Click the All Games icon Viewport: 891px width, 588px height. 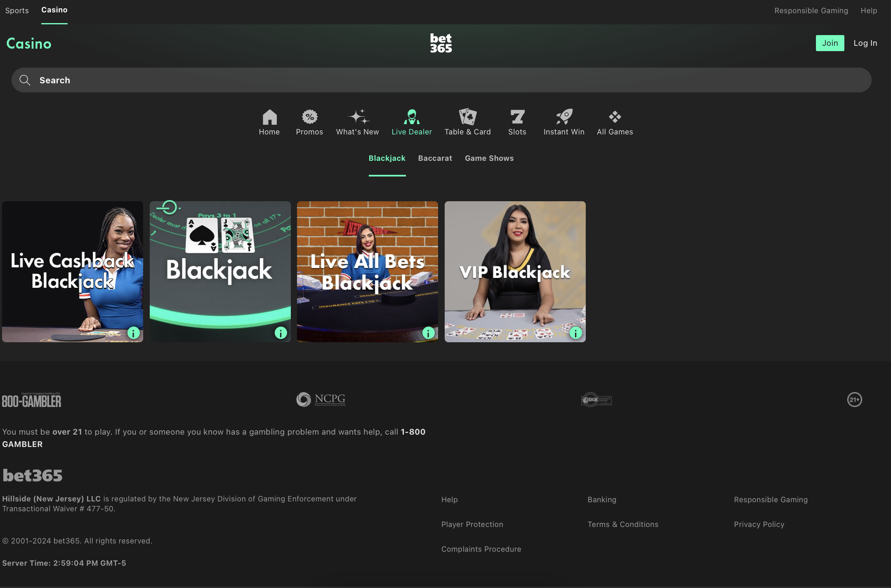click(615, 117)
